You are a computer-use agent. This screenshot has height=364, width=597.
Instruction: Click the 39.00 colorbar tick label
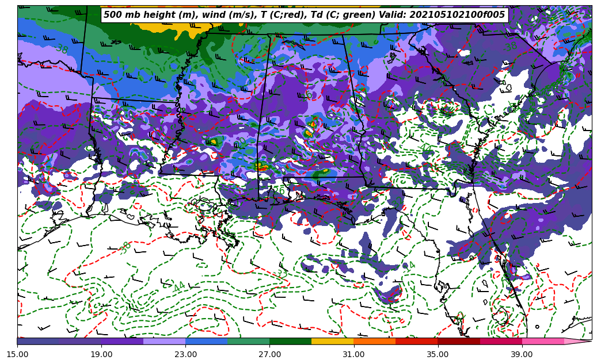(x=522, y=354)
